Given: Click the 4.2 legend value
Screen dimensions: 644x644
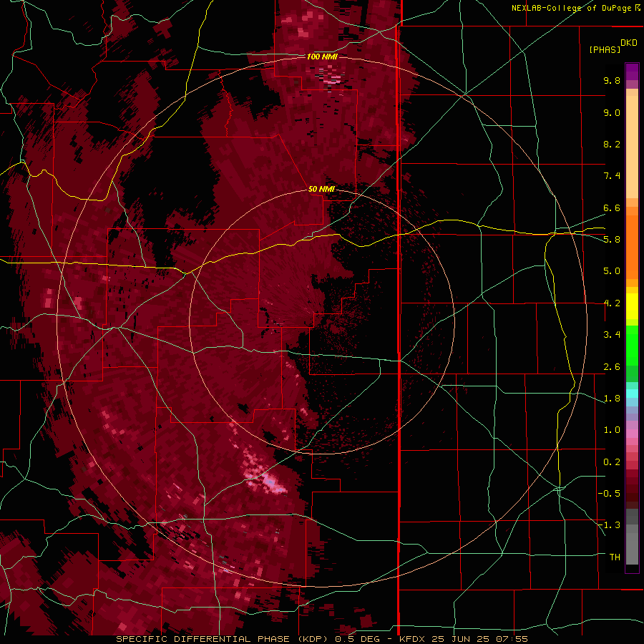Looking at the screenshot, I should pyautogui.click(x=612, y=303).
